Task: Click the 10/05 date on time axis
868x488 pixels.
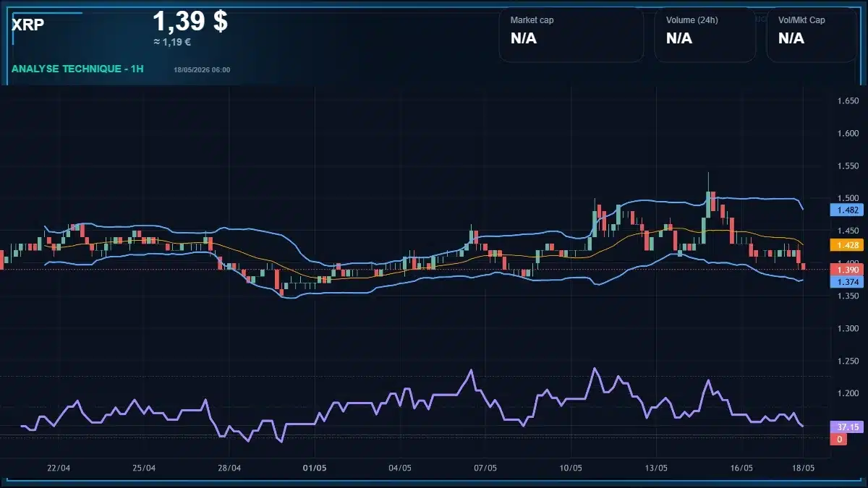Action: click(571, 468)
